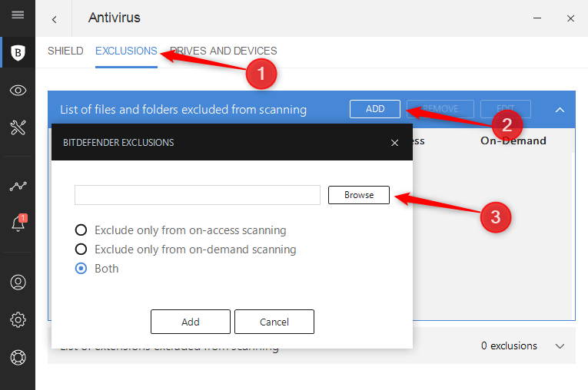
Task: Open the Bitdefender shield Protection section
Action: 18,52
